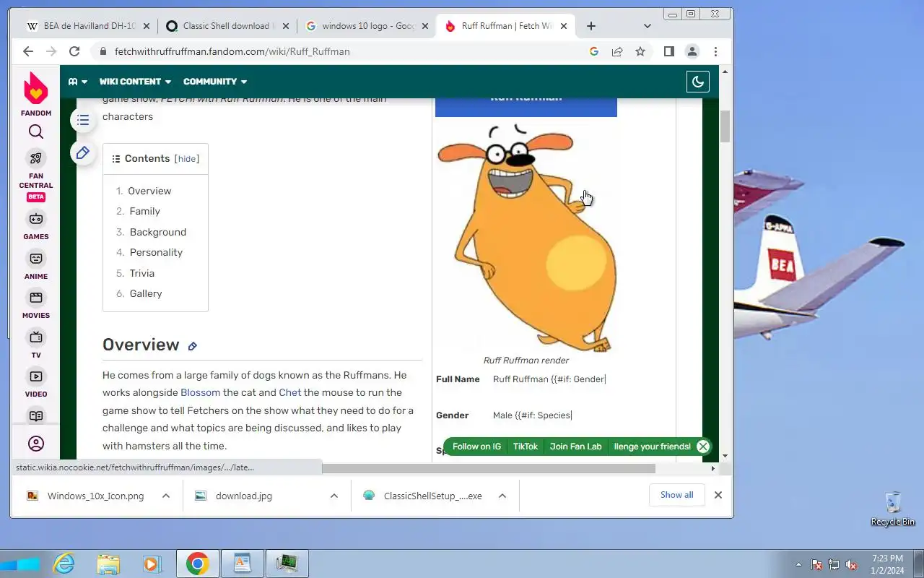Viewport: 924px width, 578px height.
Task: Show hidden system tray icons arrow
Action: (798, 564)
